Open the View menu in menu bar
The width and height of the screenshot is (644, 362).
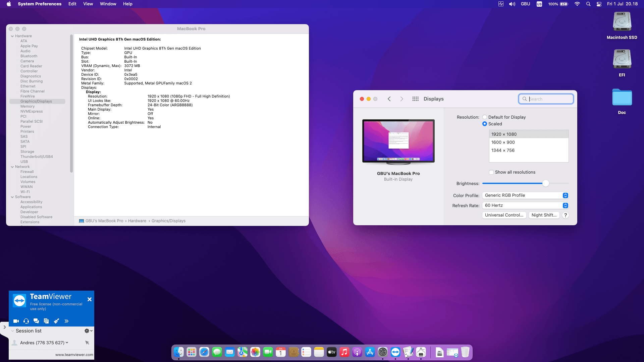[x=88, y=4]
